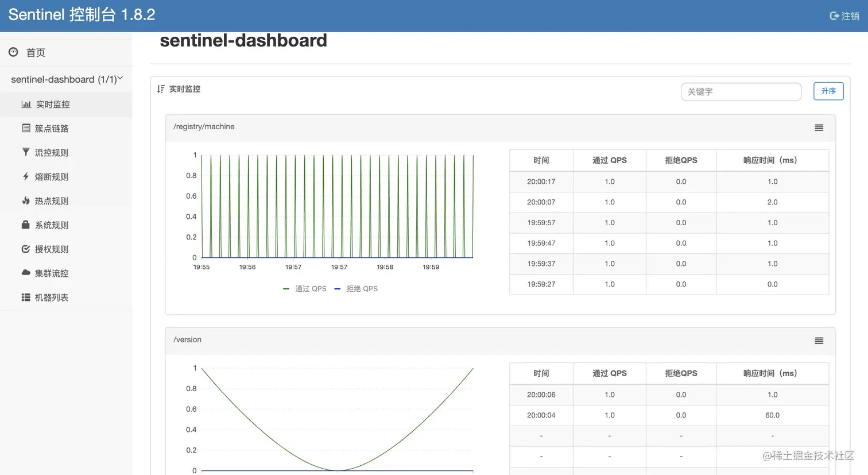This screenshot has width=868, height=475.
Task: Click the 拒绝QPS header in /version table
Action: point(681,373)
